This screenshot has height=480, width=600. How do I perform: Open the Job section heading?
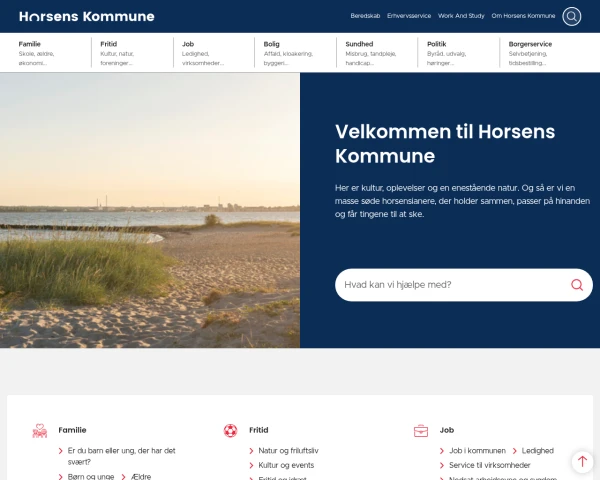click(447, 430)
